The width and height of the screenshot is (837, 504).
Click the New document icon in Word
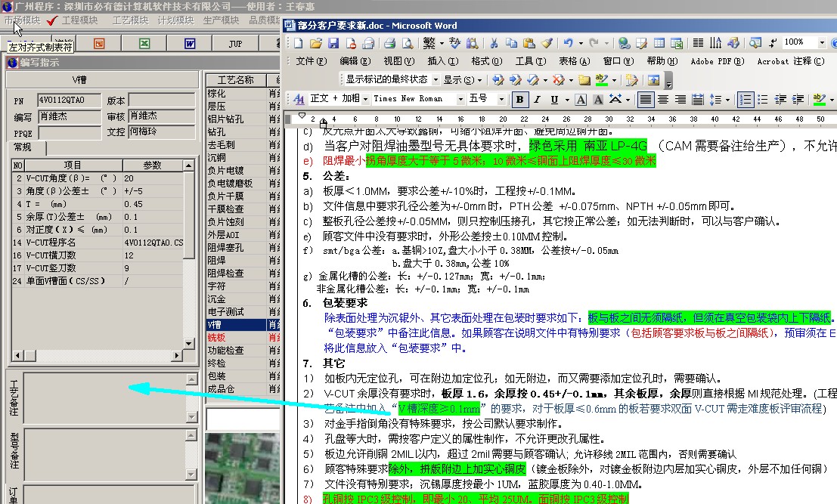tap(298, 42)
